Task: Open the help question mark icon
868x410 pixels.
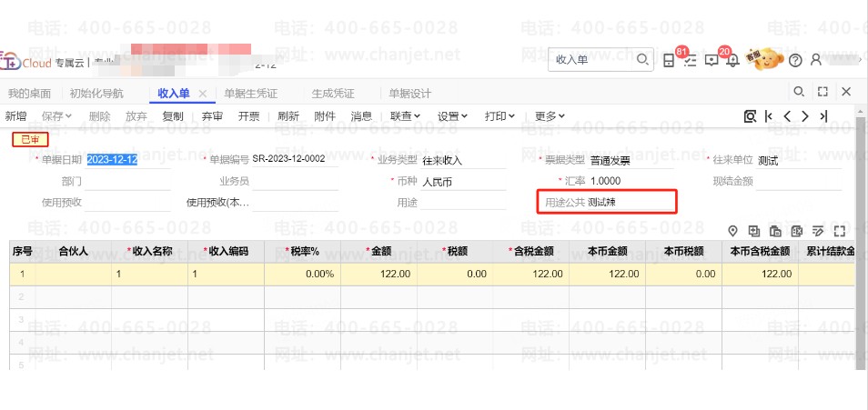Action: (795, 61)
